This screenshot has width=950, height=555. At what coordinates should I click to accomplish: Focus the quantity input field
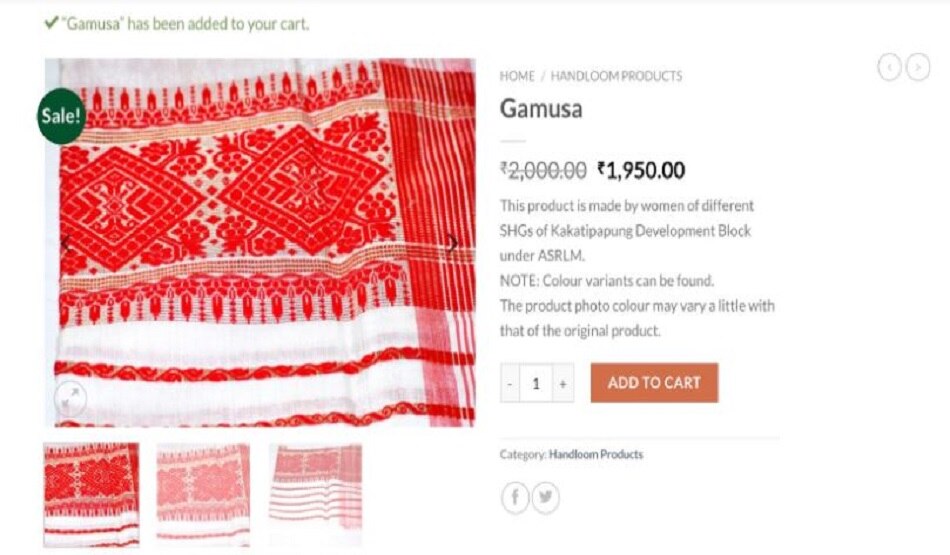536,383
